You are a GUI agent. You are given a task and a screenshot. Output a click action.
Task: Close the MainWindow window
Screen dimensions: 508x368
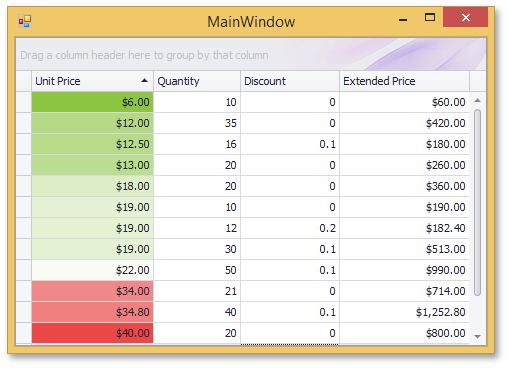[466, 17]
